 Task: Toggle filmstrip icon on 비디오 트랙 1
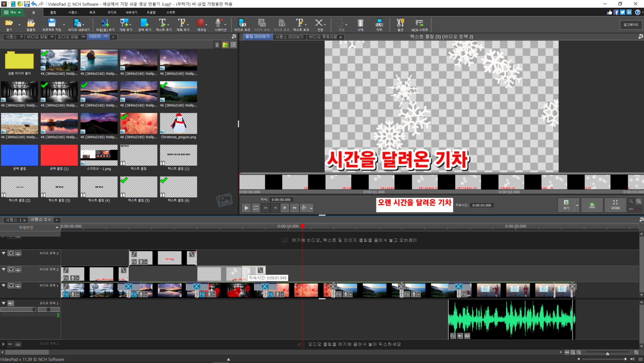pos(18,285)
